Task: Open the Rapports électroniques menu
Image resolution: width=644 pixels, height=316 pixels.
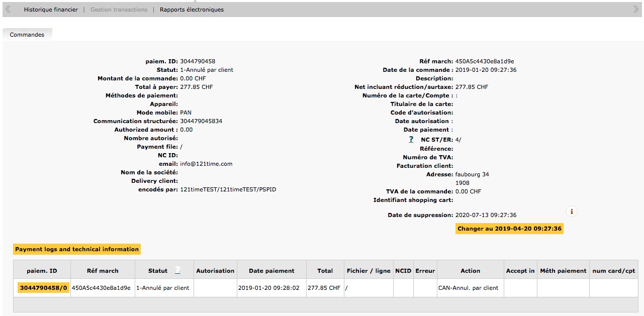Action: point(192,10)
